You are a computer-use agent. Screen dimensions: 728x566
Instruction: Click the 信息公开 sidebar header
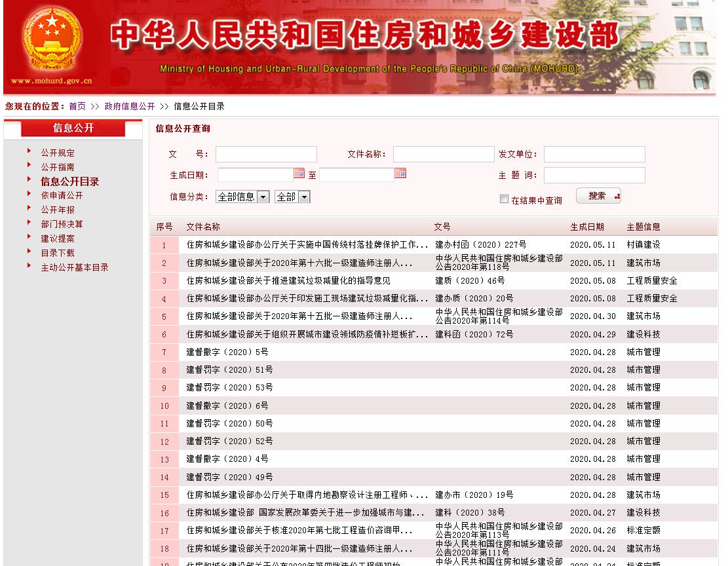[73, 128]
